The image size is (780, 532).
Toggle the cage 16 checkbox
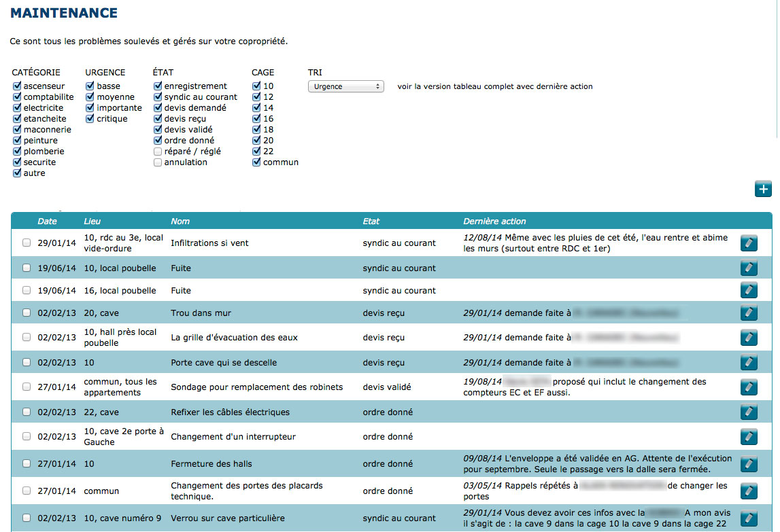click(256, 118)
